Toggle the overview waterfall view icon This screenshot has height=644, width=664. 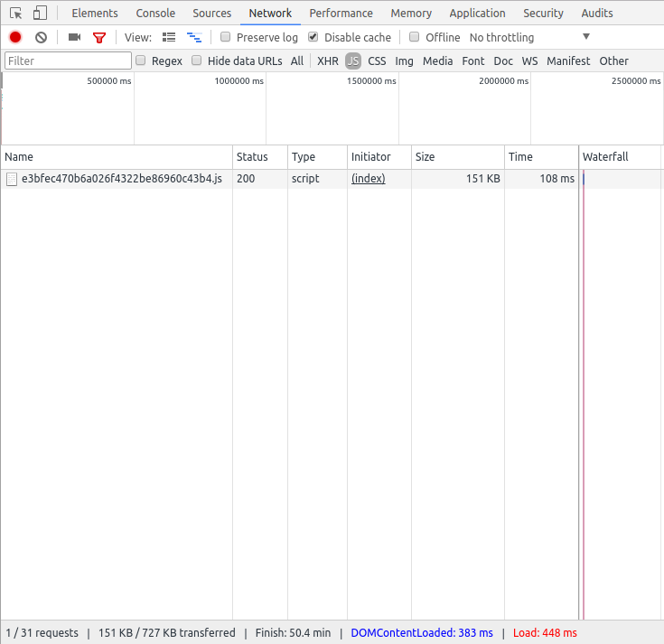[193, 37]
